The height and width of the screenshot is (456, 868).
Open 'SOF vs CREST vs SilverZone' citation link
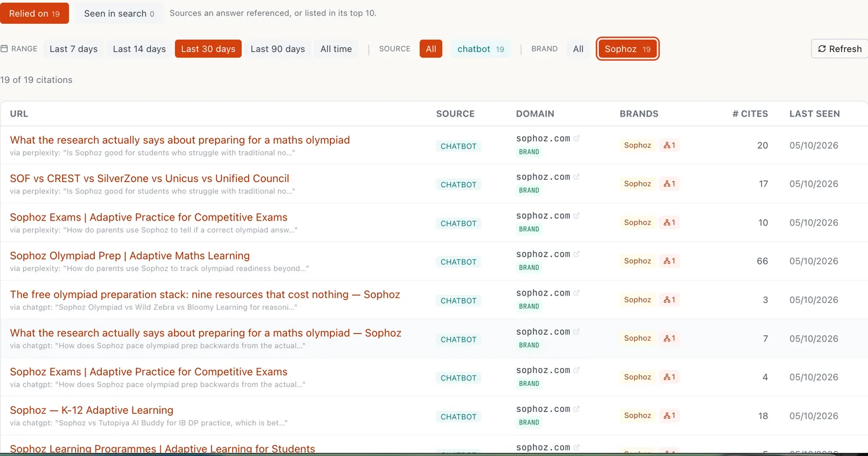click(x=149, y=178)
